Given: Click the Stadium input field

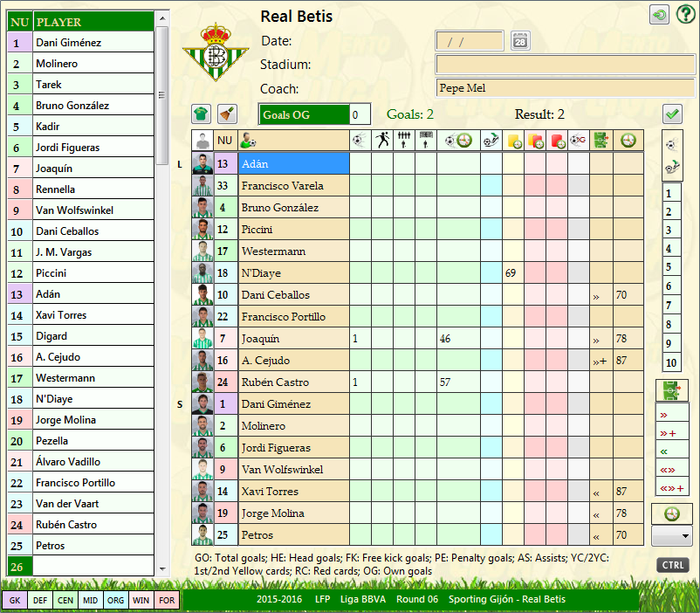Looking at the screenshot, I should pos(566,65).
